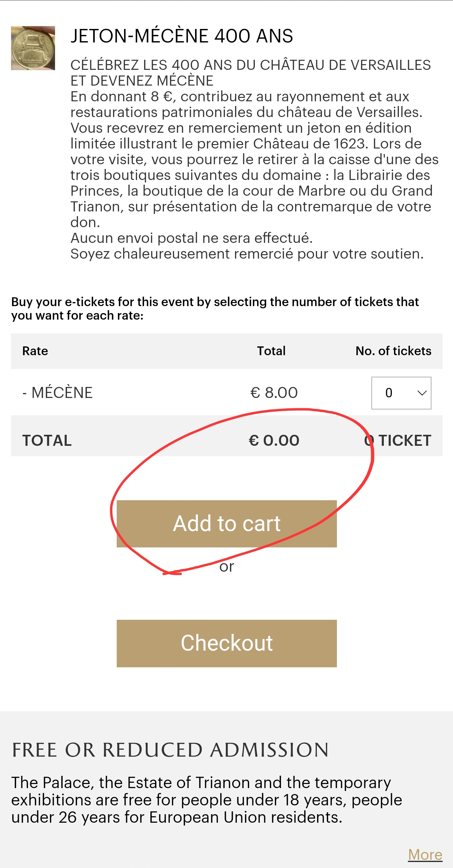Open the MÉCÈNE ticket quantity dropdown
Image resolution: width=453 pixels, height=868 pixels.
(401, 393)
